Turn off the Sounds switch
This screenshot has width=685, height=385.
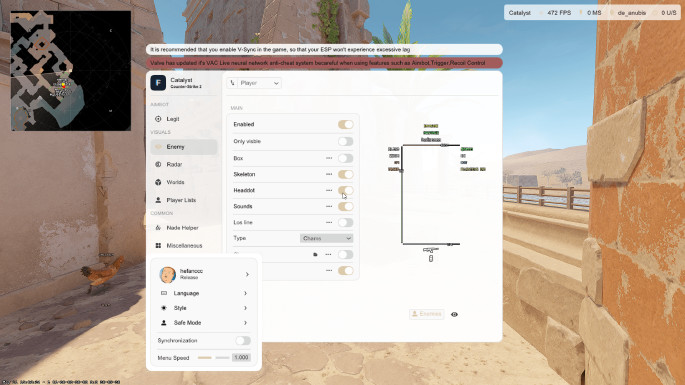pos(346,206)
